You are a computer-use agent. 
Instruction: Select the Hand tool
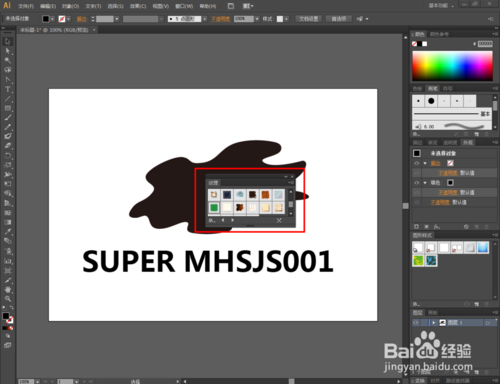[x=7, y=289]
